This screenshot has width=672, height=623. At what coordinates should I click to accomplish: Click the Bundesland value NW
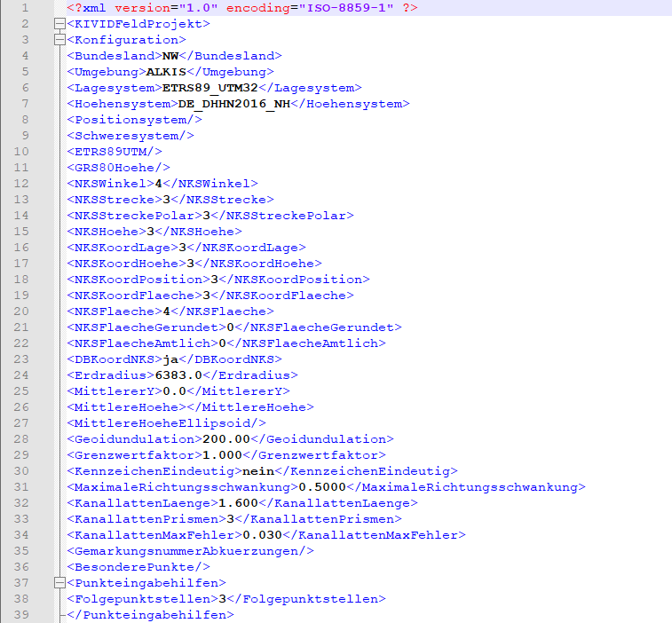tap(158, 56)
